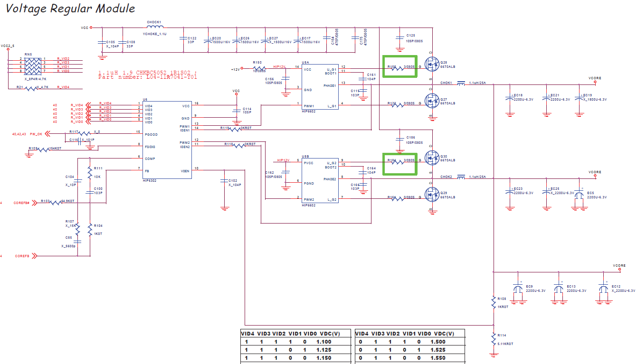Screen dimensions: 637x364
Task: Select MOSFET Q28 symbol
Action: 432,63
